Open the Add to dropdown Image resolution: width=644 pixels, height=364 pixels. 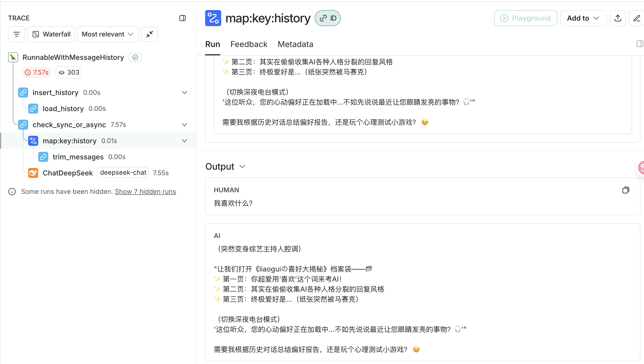pos(583,18)
